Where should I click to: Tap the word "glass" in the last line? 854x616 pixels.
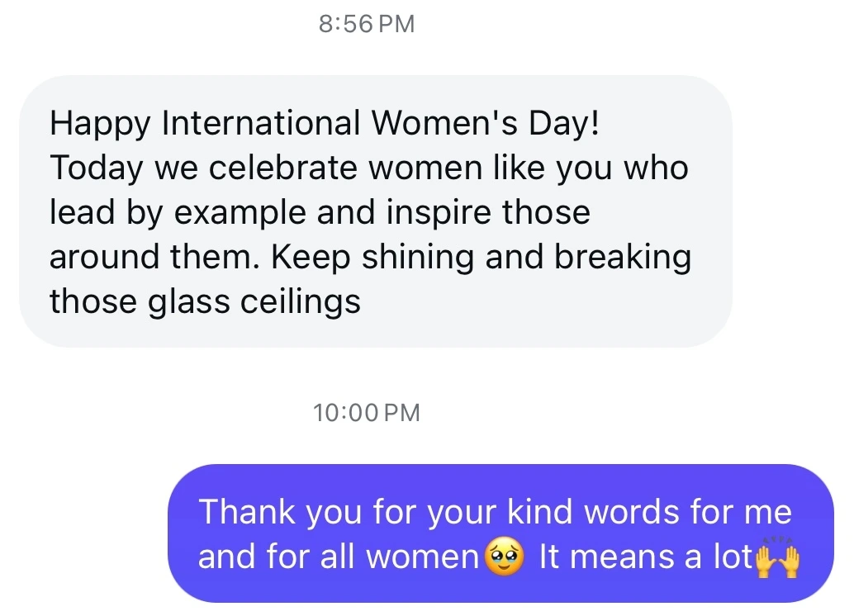pyautogui.click(x=189, y=301)
